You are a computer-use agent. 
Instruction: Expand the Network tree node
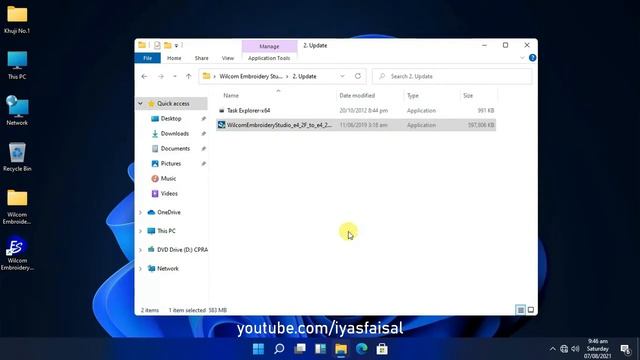(x=140, y=269)
